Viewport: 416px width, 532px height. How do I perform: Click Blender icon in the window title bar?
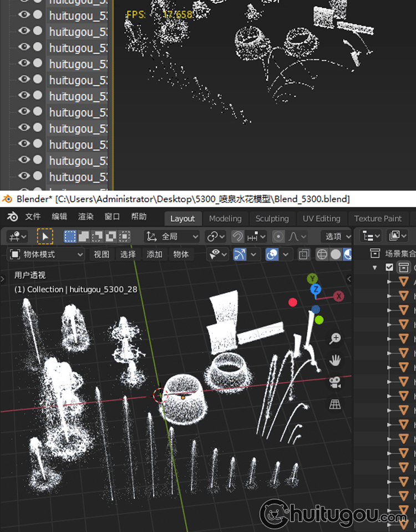coord(7,199)
